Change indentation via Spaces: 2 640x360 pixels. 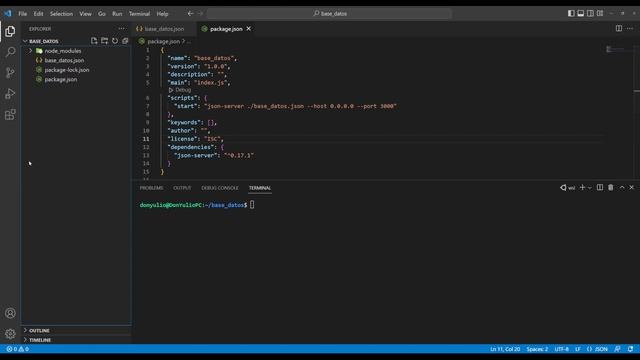[537, 349]
